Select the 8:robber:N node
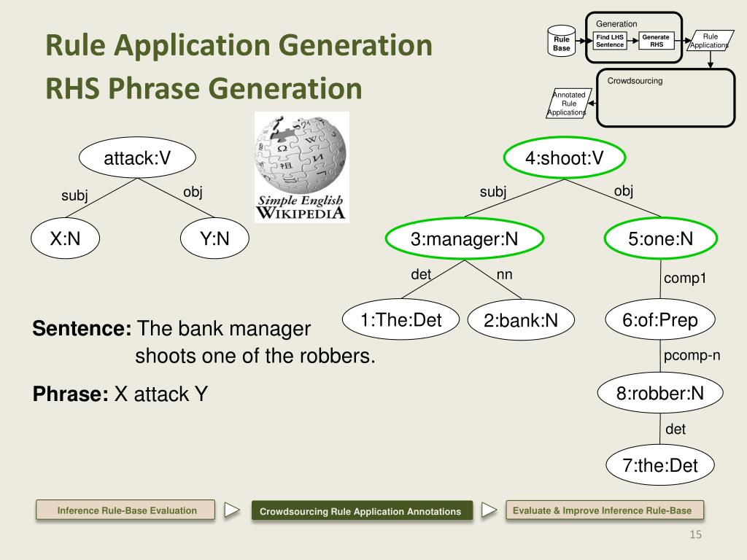The width and height of the screenshot is (747, 560). (x=660, y=393)
